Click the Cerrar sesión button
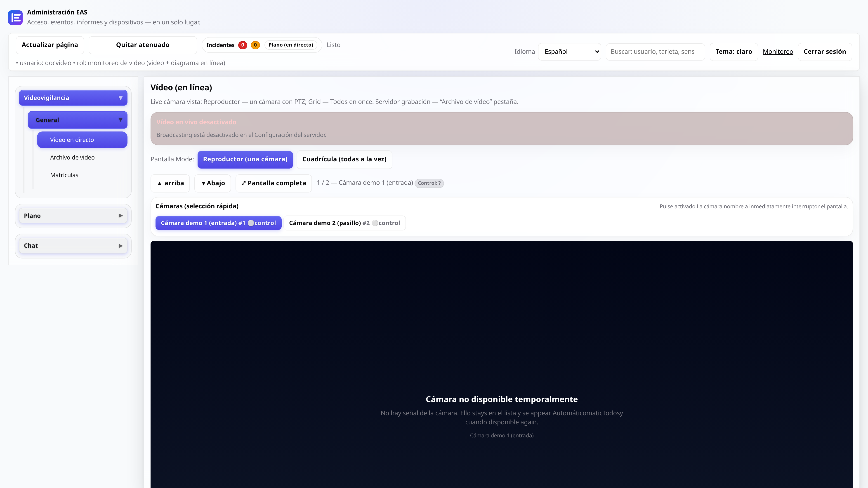 click(825, 52)
